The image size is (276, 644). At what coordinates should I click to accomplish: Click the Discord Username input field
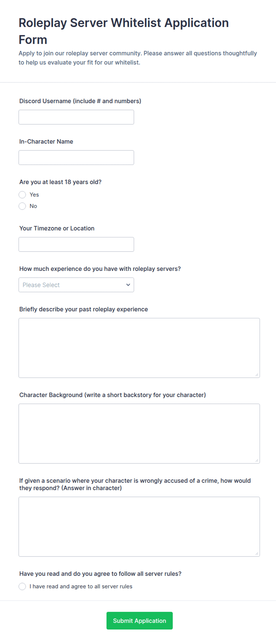[x=76, y=117]
